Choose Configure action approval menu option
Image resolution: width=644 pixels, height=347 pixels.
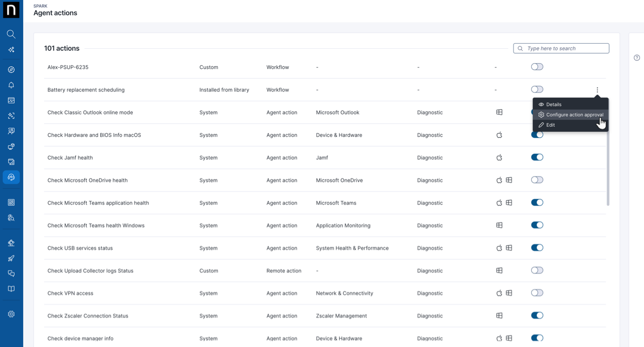click(575, 115)
